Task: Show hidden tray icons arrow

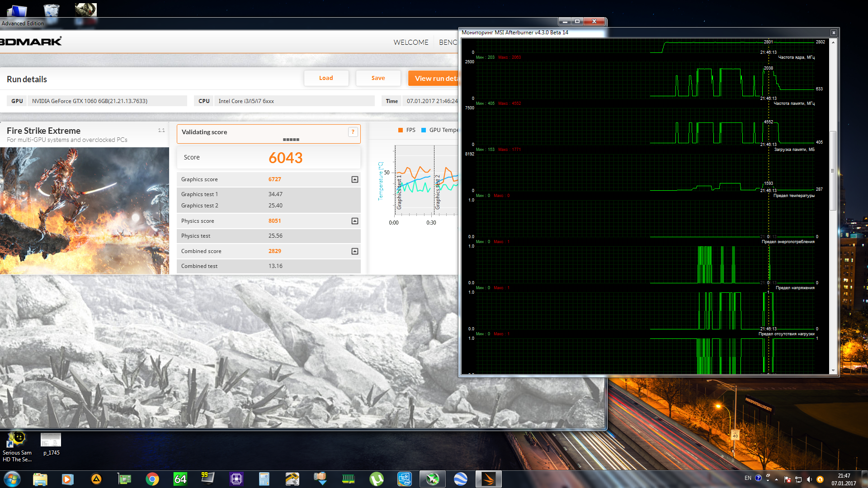Action: pyautogui.click(x=777, y=479)
